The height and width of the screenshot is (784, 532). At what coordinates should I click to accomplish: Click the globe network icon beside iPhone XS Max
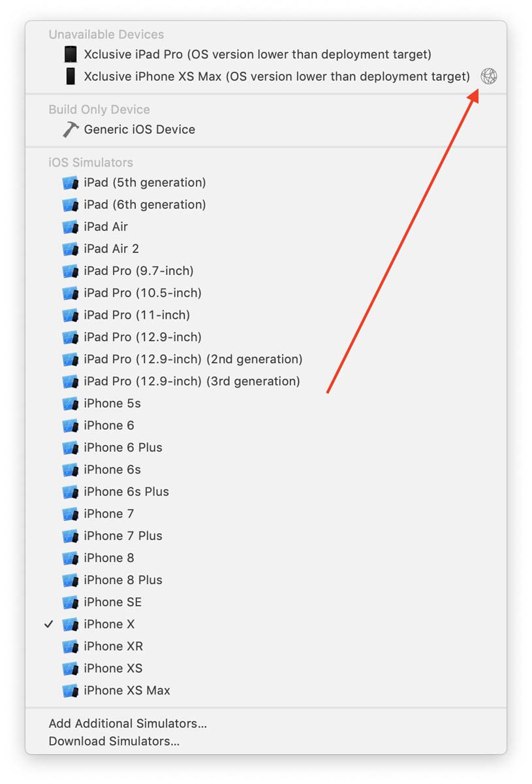[x=488, y=76]
